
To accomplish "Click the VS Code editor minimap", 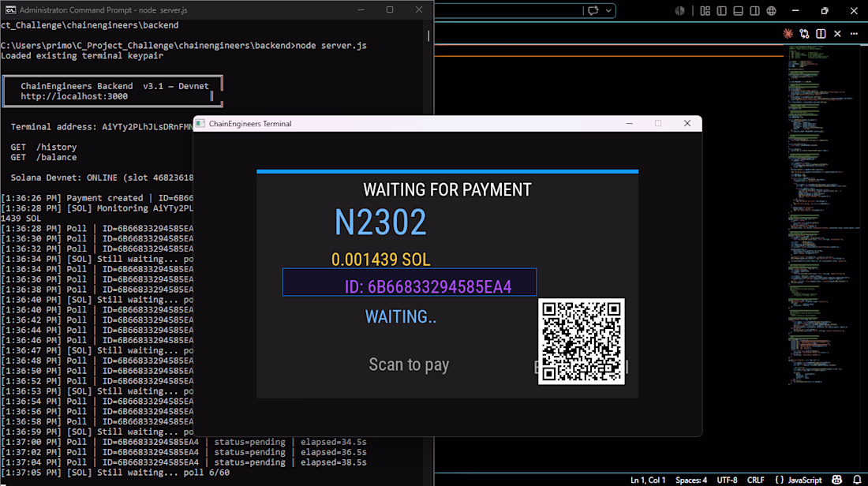I will tap(825, 215).
